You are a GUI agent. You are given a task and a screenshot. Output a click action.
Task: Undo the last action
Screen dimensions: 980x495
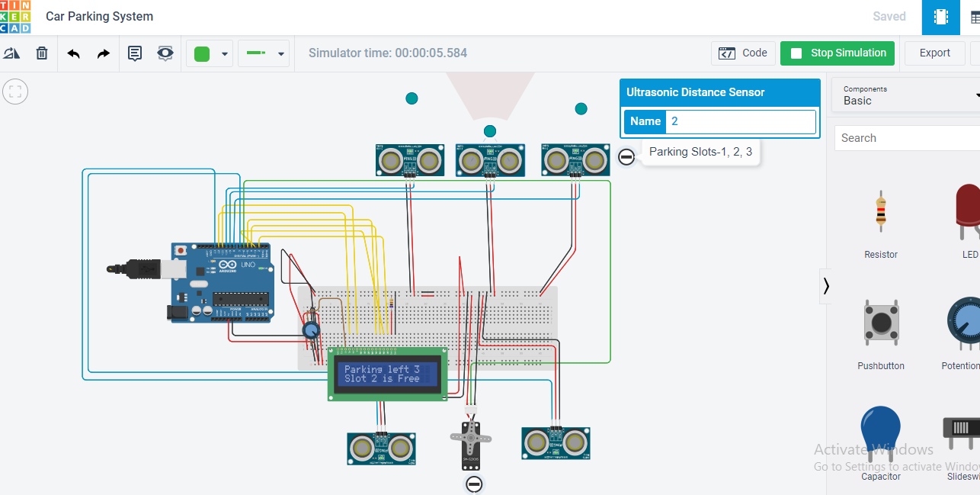coord(74,53)
